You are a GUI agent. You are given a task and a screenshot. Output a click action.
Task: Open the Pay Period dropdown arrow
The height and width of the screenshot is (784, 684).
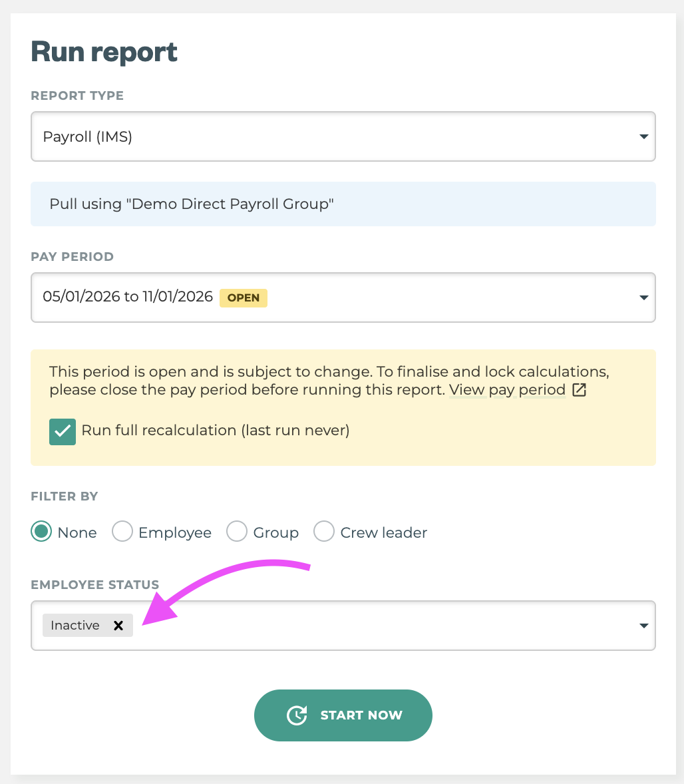(x=643, y=297)
